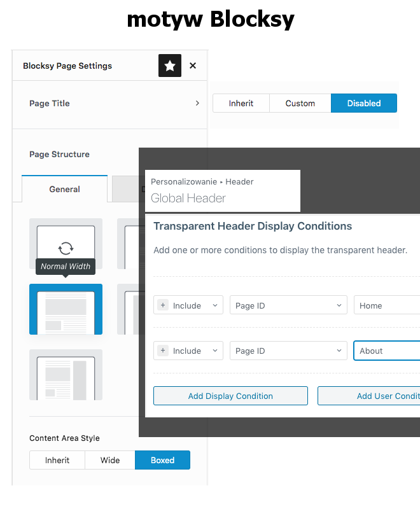The width and height of the screenshot is (420, 509).
Task: Choose the inherit page structure thumbnail
Action: 66,244
